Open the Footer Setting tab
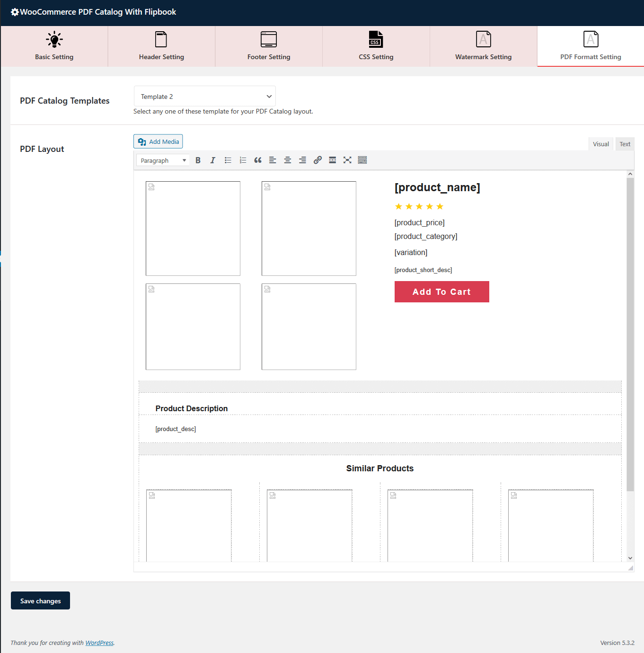Image resolution: width=644 pixels, height=653 pixels. (x=269, y=46)
